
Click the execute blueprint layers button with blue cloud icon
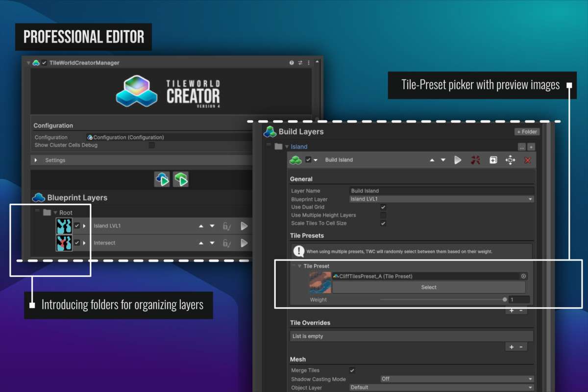pos(162,179)
